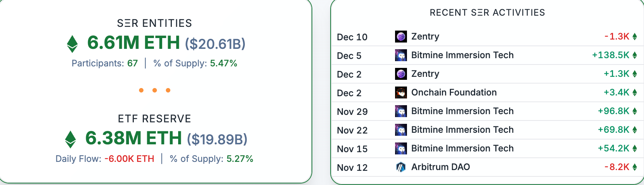Click the ETH icon next to -8.2K

coord(635,167)
